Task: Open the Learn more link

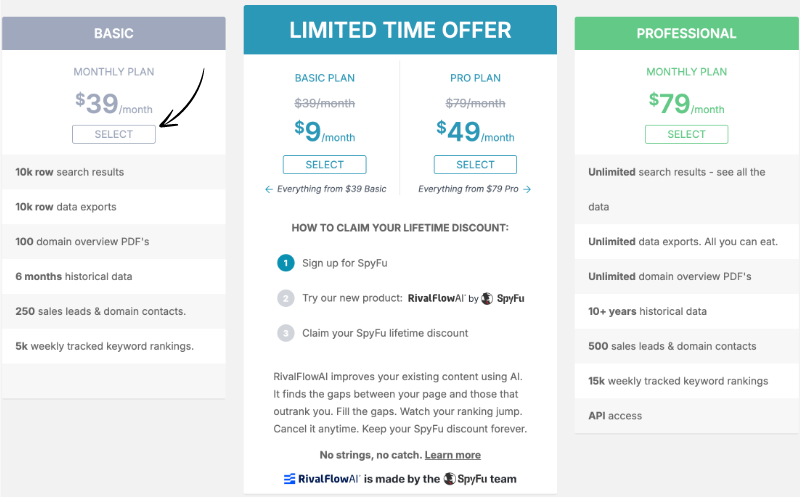Action: 453,455
